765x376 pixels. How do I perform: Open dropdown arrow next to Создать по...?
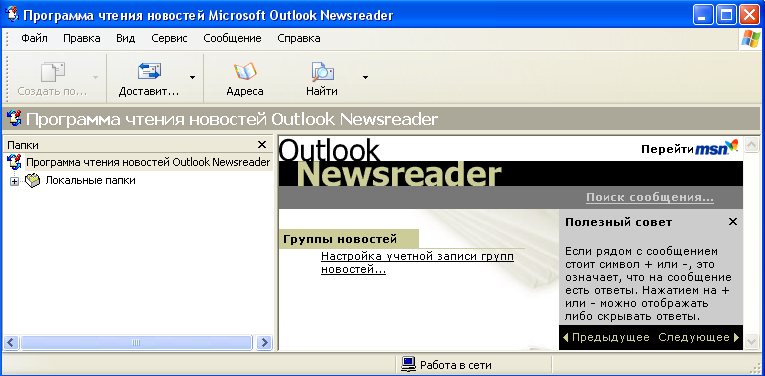click(x=95, y=77)
